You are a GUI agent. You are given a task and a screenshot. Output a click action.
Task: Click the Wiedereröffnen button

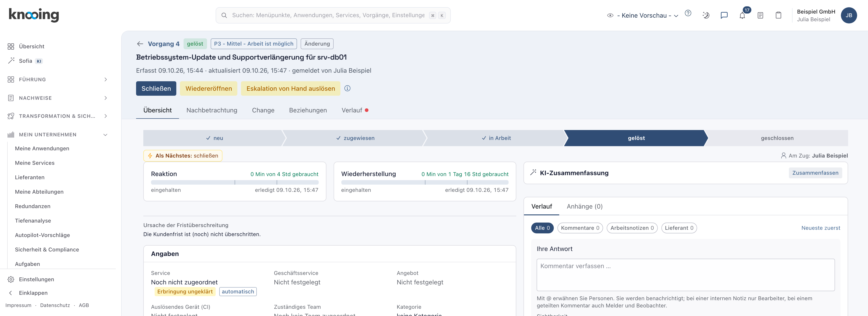click(209, 88)
